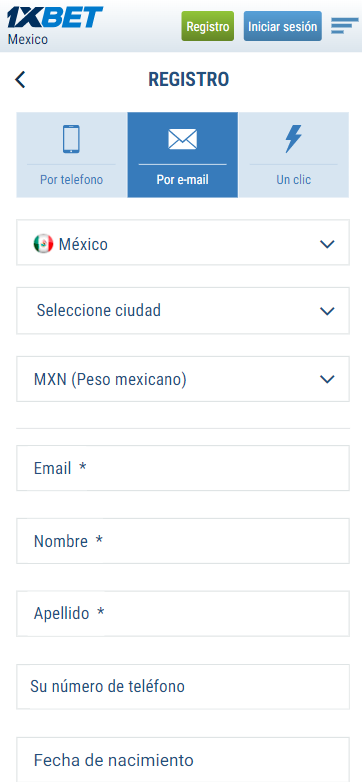Focus the Apellido input field

[183, 613]
